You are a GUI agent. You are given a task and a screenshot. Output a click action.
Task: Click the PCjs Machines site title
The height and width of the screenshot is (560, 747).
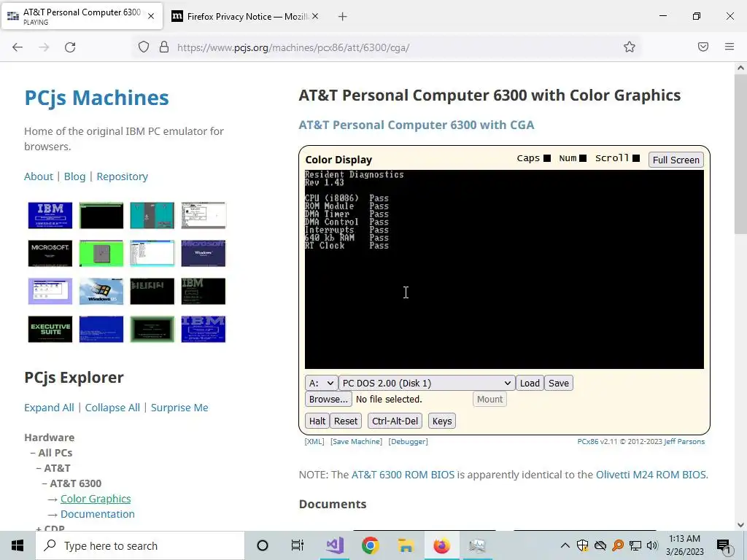(97, 98)
